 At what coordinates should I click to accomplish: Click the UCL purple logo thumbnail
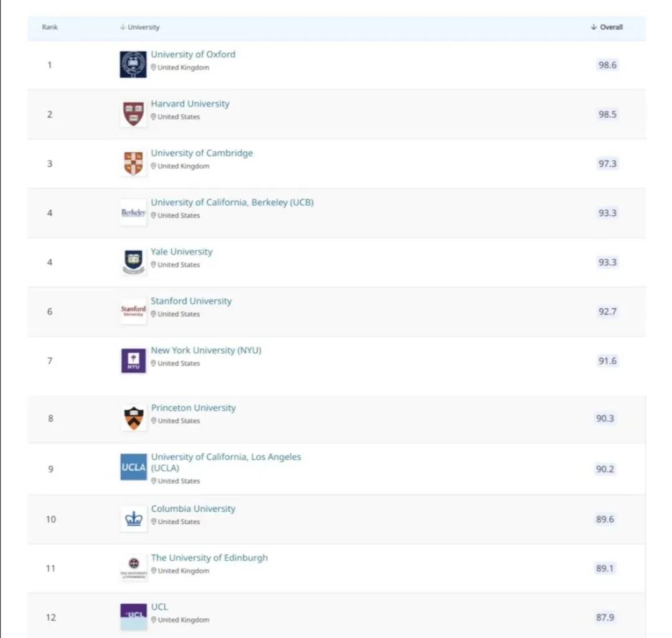[133, 616]
